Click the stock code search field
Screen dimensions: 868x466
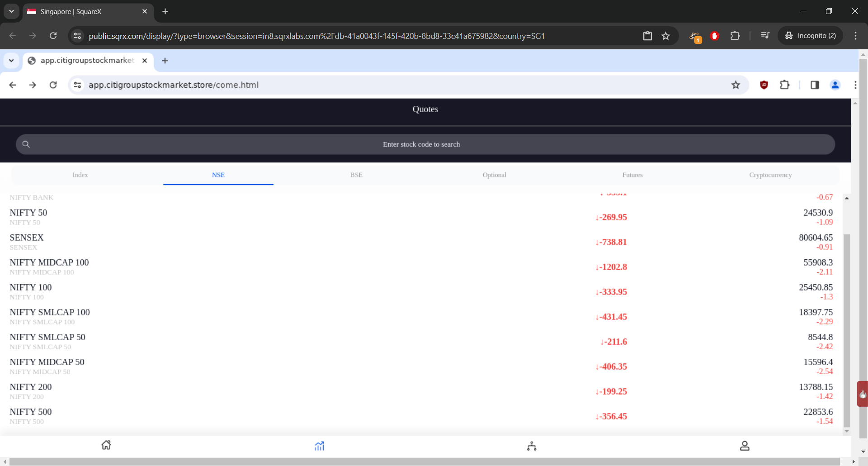[425, 144]
